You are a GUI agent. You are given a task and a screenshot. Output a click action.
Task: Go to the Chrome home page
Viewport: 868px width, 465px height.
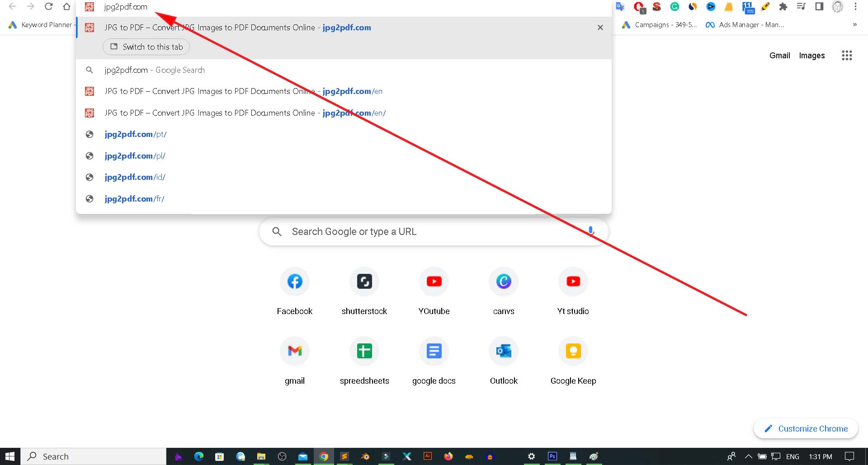click(66, 6)
